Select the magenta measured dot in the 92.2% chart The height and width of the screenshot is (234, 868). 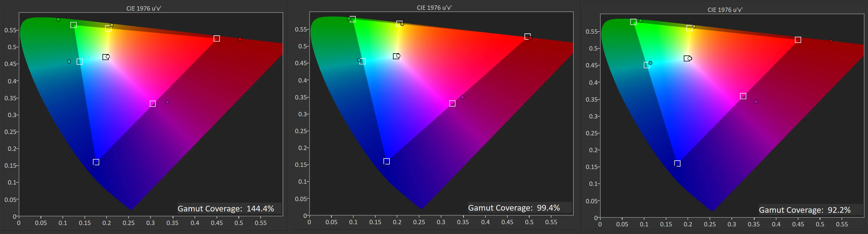tap(756, 102)
